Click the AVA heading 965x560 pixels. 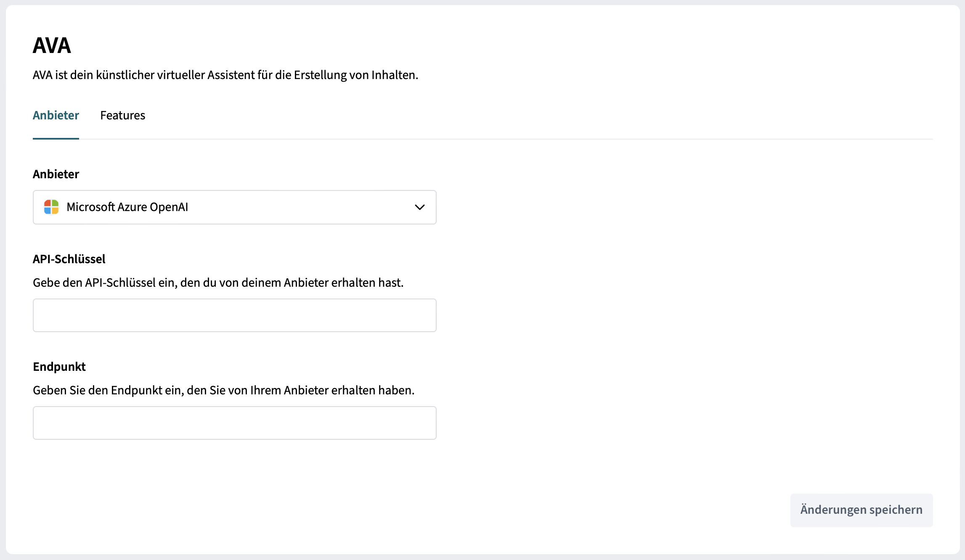[52, 45]
